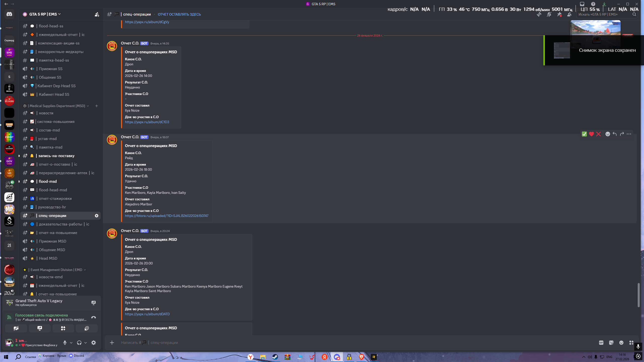Click the reply arrow on message
644x362 pixels.
click(615, 134)
